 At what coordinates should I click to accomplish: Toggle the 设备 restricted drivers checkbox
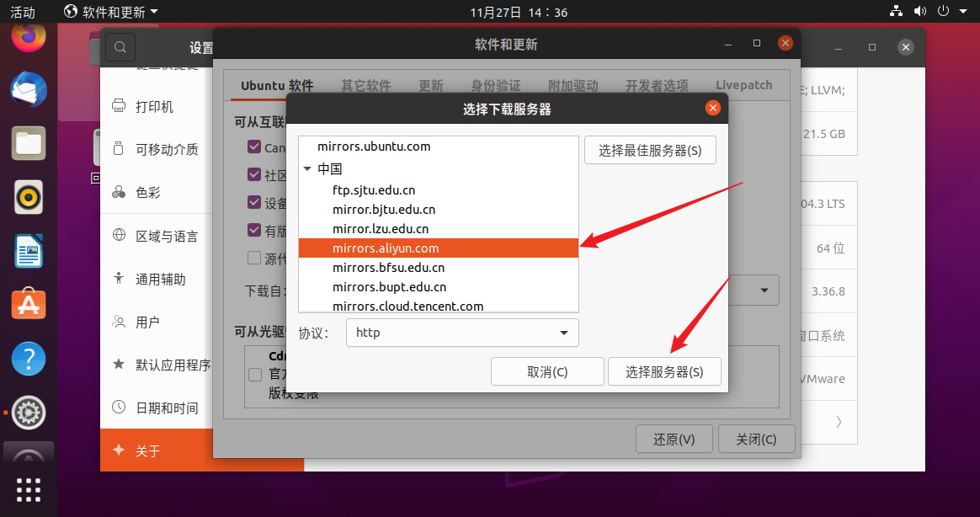(254, 203)
